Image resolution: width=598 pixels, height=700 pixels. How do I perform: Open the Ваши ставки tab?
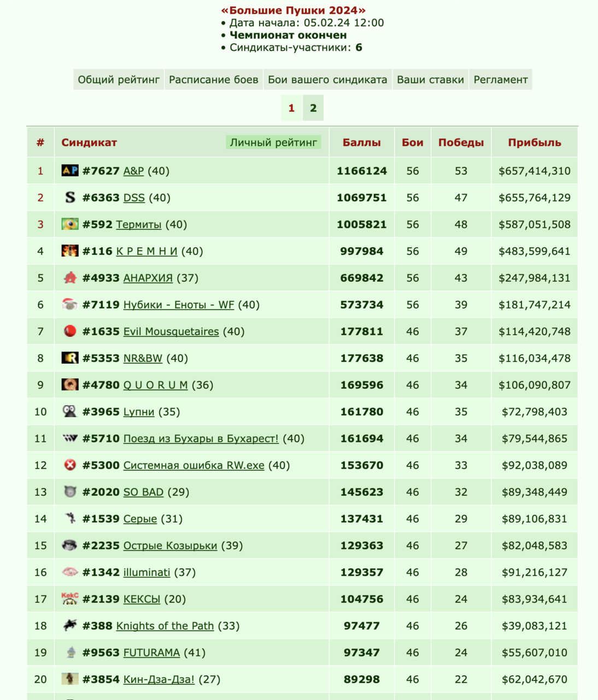[430, 79]
